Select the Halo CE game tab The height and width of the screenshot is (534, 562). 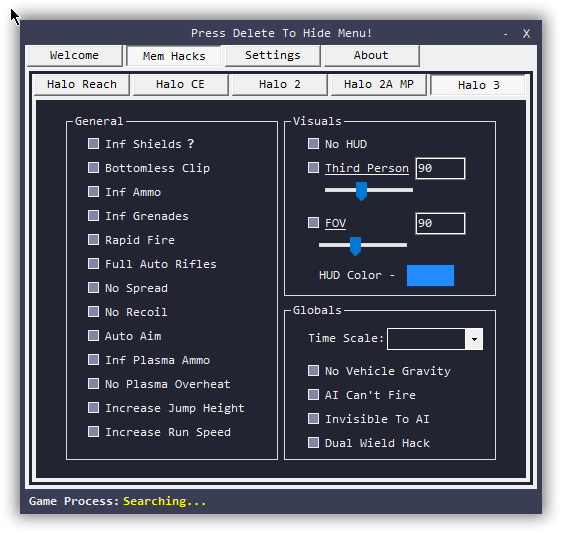[x=180, y=85]
